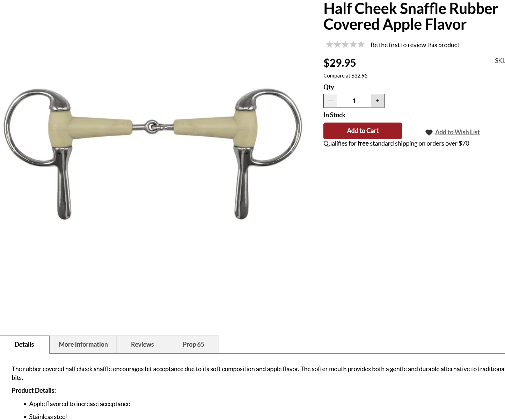Viewport: 505px width, 420px height.
Task: Click the Compare at $32.95 text
Action: pos(345,76)
